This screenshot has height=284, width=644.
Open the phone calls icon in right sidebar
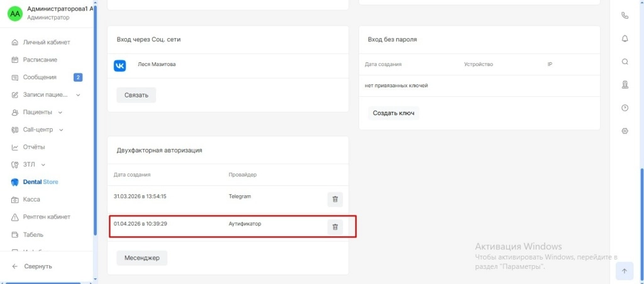[x=625, y=15]
